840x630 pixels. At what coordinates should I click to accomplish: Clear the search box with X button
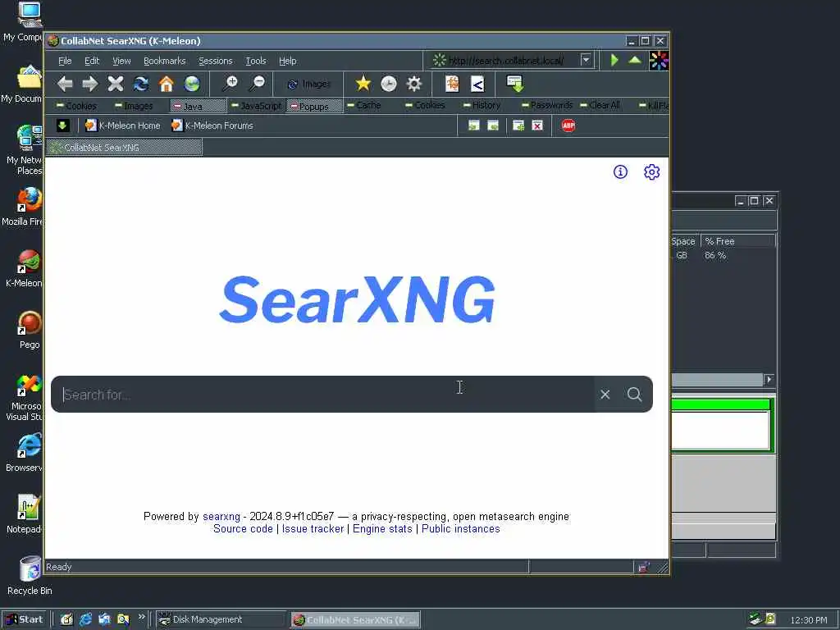pos(605,395)
